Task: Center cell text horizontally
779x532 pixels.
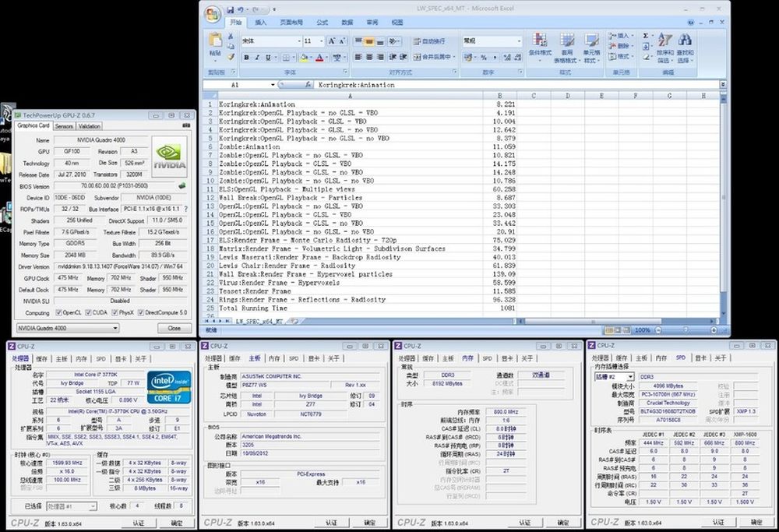Action: point(369,57)
